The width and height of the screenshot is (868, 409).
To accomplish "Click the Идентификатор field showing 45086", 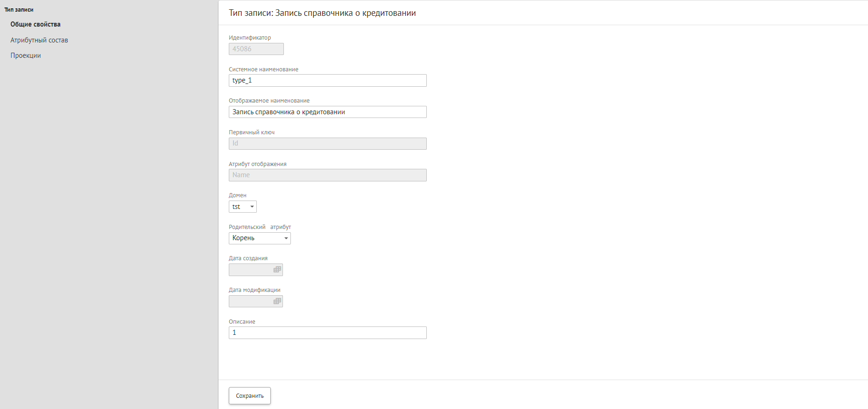I will [x=256, y=49].
